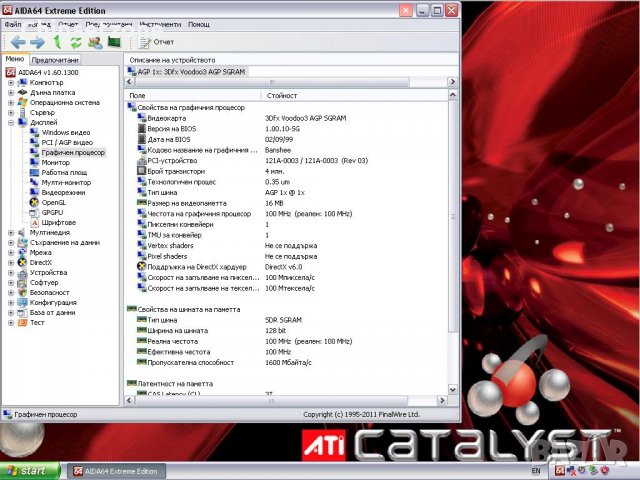Open the Файл menu
Screen dimensions: 640x480
13,24
